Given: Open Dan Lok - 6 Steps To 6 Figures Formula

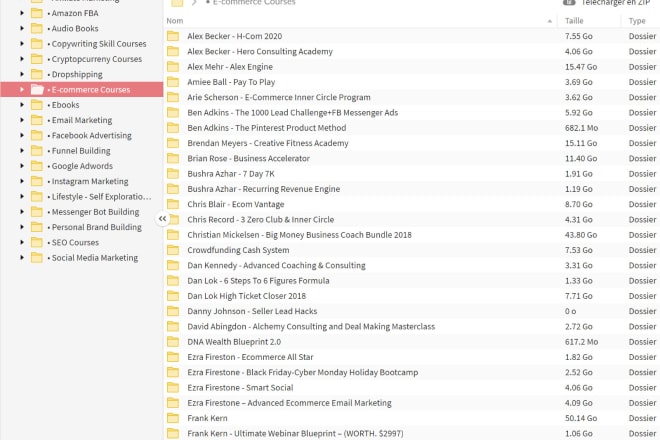Looking at the screenshot, I should tap(258, 281).
